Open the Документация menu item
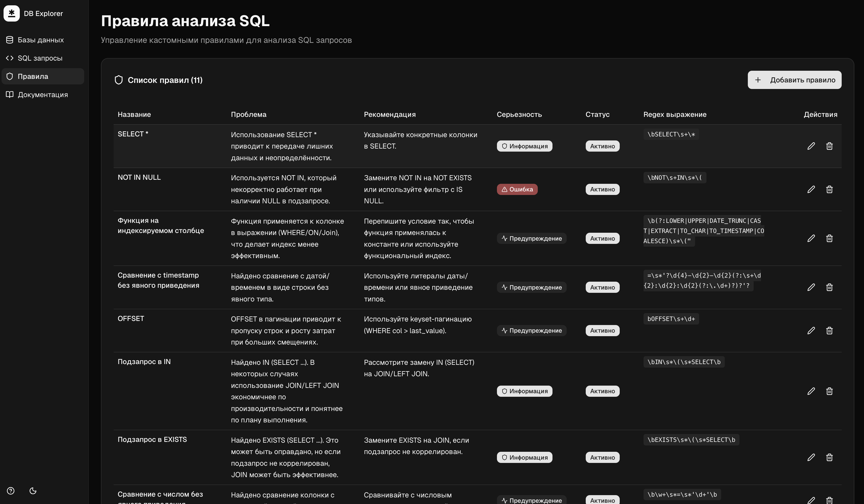 pyautogui.click(x=43, y=95)
